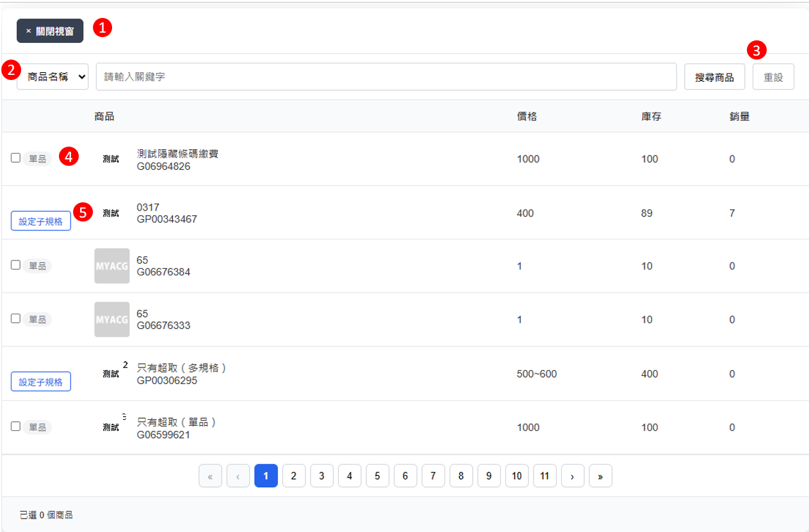Click the previous page arrow icon
The image size is (809, 532).
pos(238,476)
